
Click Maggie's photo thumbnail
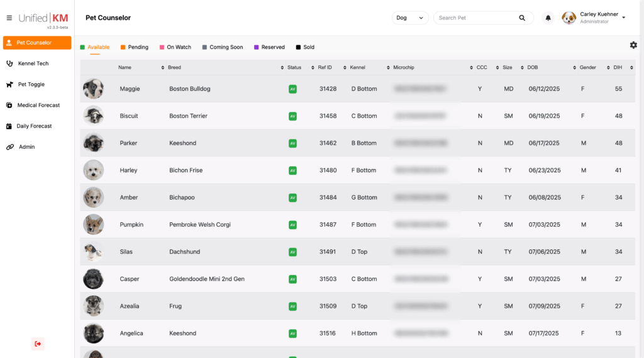click(93, 89)
